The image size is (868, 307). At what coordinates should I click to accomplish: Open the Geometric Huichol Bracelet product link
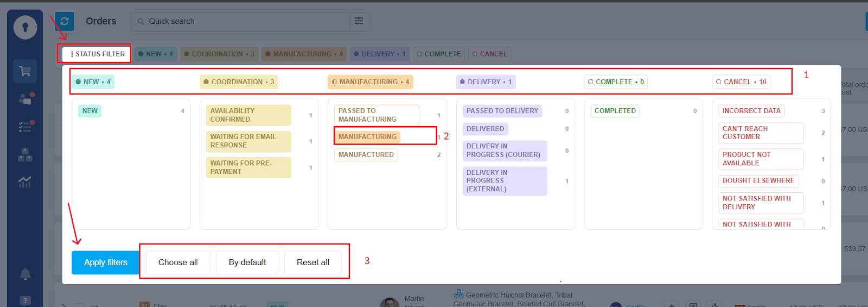point(518,299)
